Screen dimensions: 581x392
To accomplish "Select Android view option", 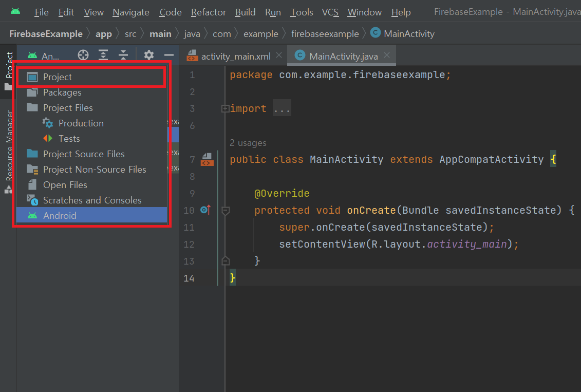I will tap(91, 215).
